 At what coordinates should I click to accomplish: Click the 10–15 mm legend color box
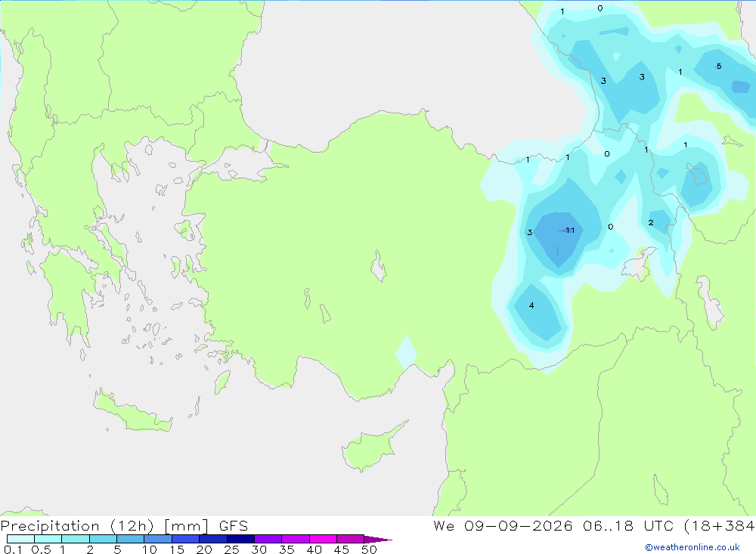[x=158, y=539]
